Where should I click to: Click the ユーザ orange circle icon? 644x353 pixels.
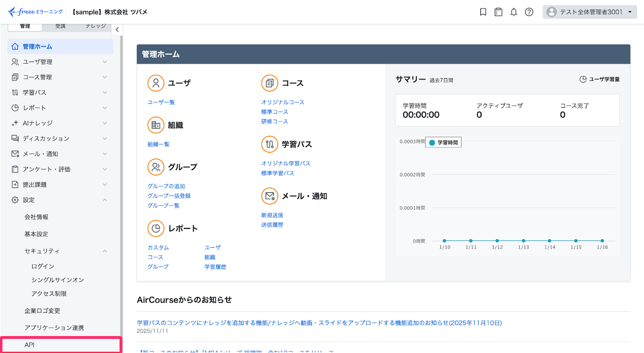click(x=156, y=83)
